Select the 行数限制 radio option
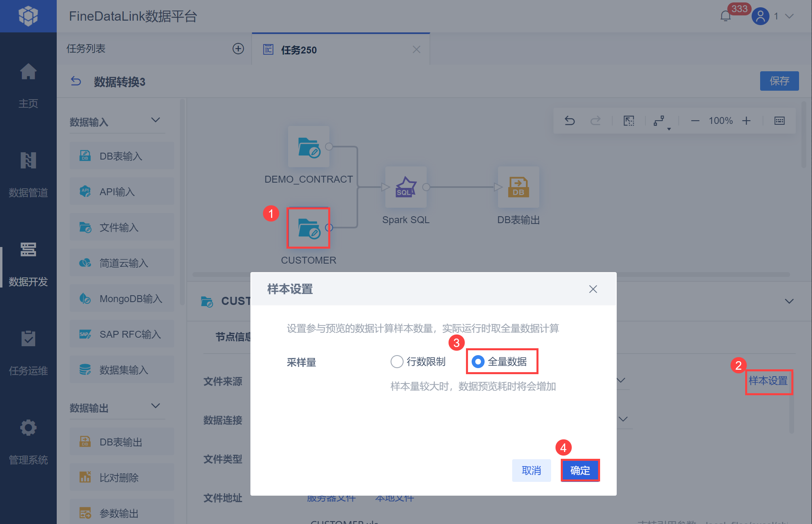Image resolution: width=812 pixels, height=524 pixels. coord(397,361)
